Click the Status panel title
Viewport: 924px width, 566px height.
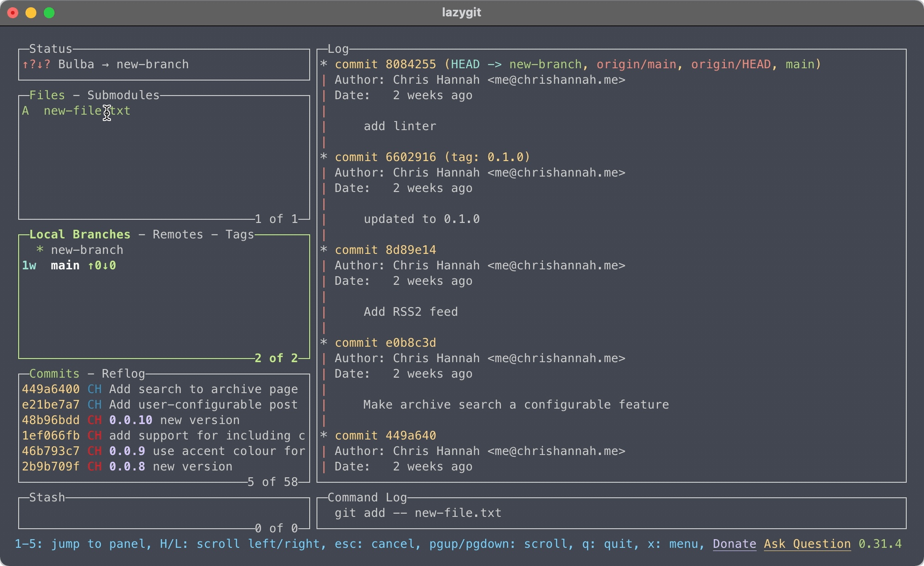point(51,49)
